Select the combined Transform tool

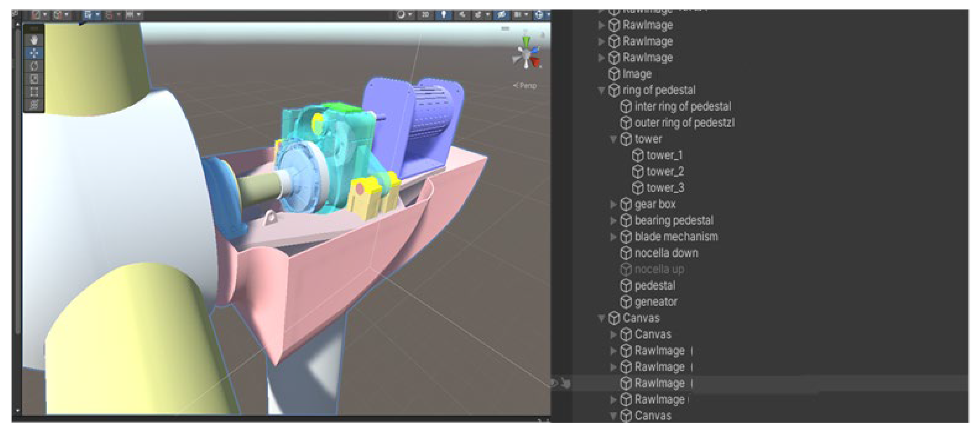coord(34,105)
